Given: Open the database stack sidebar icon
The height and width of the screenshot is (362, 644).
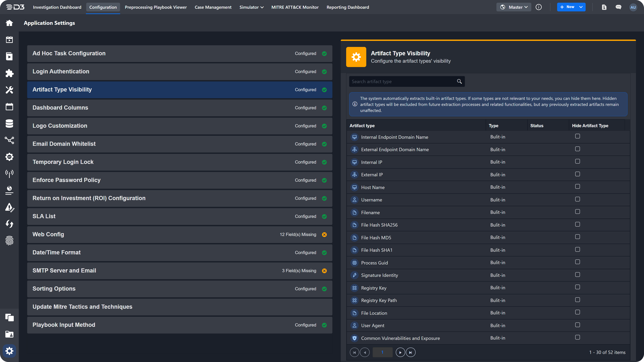Looking at the screenshot, I should coord(9,123).
